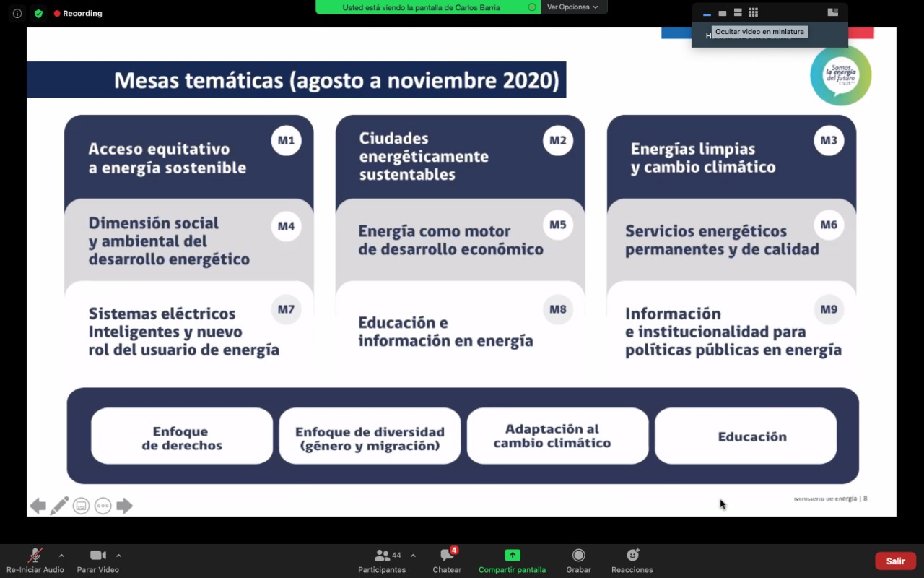Click Compartir pantalla share button
The height and width of the screenshot is (578, 924).
click(512, 561)
